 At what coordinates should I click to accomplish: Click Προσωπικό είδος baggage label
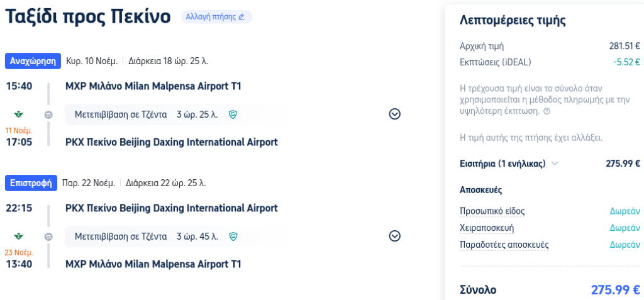[x=492, y=211]
